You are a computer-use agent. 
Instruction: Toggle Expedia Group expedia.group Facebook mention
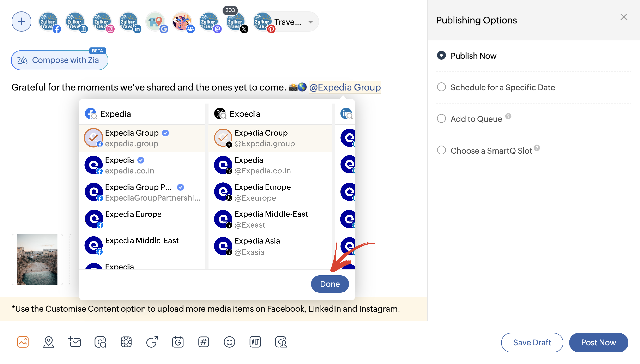tap(142, 138)
